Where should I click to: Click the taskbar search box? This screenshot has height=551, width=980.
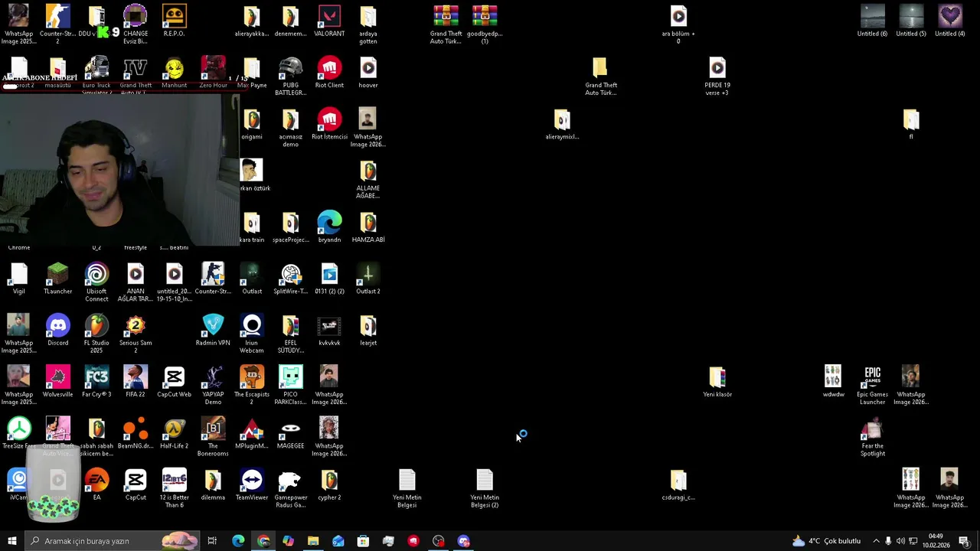click(x=113, y=541)
